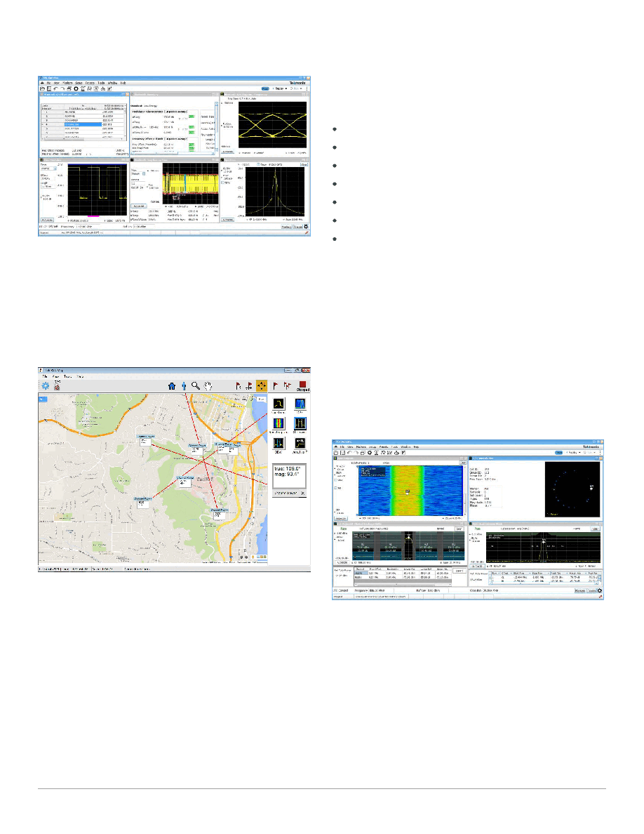The height and width of the screenshot is (834, 644).
Task: Click settings gear in LTE analysis window toolbar
Action: [369, 453]
